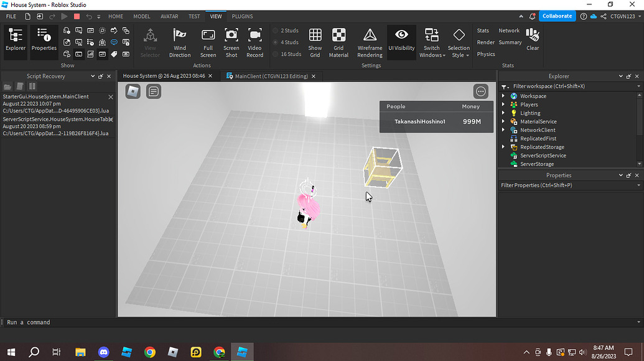Switch to the MODEL ribbon tab
This screenshot has height=361, width=644.
[141, 17]
